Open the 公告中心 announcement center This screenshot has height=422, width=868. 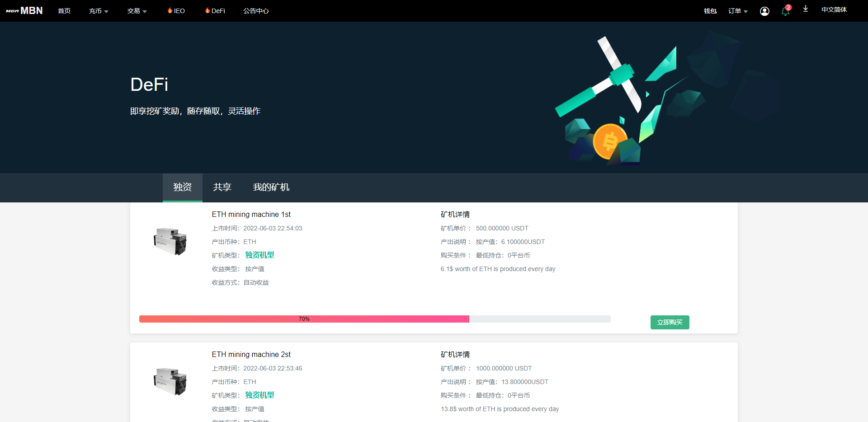256,10
